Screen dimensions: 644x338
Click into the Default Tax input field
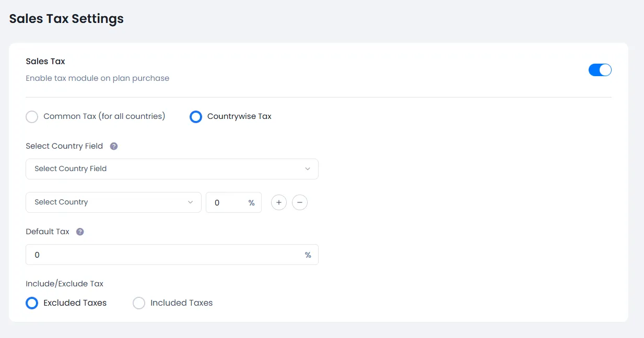162,255
